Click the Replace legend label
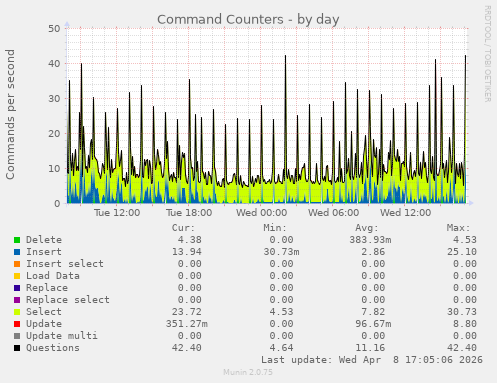 [47, 288]
